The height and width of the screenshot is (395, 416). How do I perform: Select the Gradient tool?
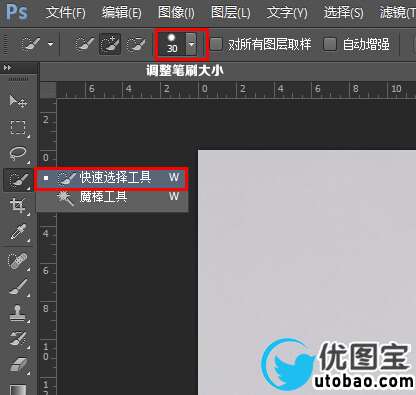[x=18, y=389]
